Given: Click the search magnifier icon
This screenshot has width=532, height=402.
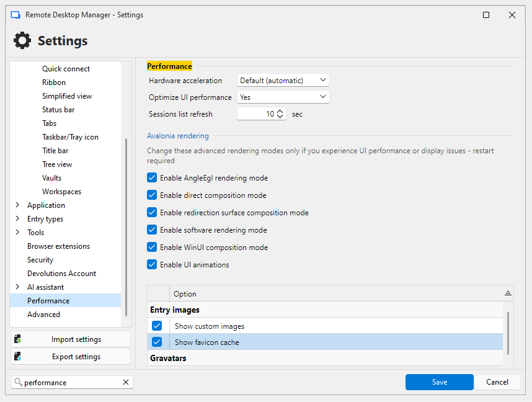Looking at the screenshot, I should pos(19,382).
